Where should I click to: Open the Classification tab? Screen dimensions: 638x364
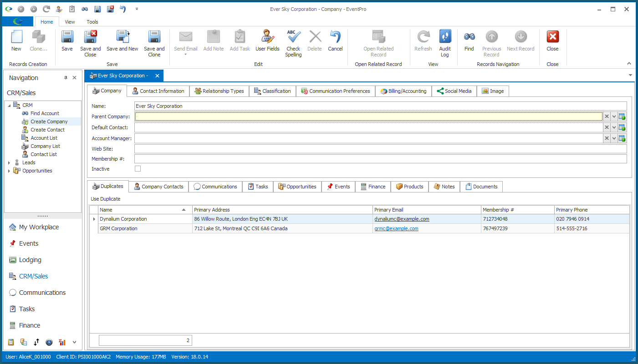click(x=272, y=91)
